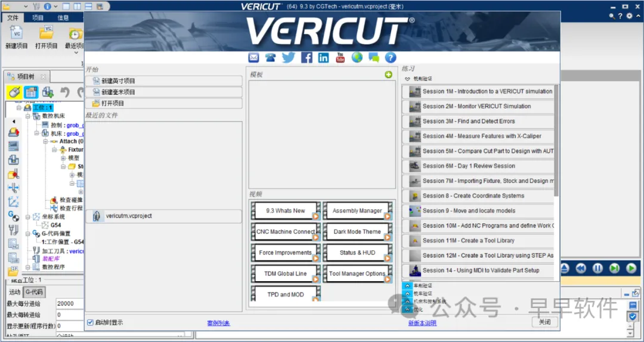Open the 项目 ribbon tab
The image size is (644, 342).
[38, 18]
